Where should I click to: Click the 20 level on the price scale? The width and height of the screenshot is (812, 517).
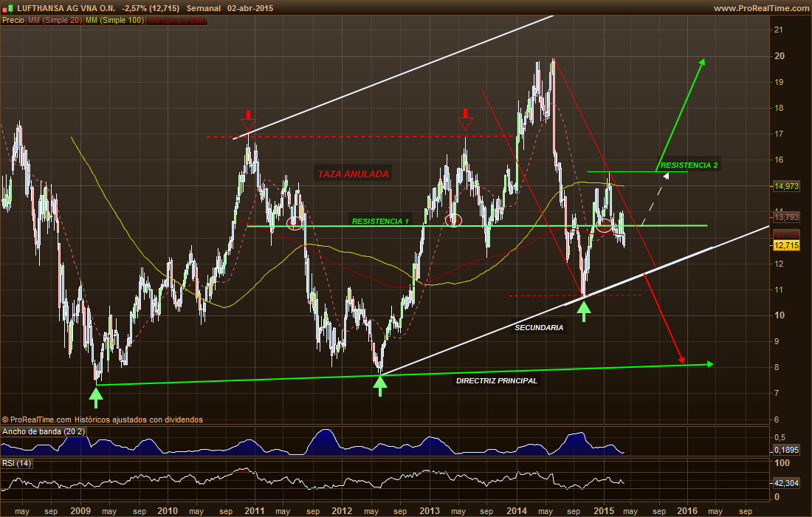[x=779, y=56]
